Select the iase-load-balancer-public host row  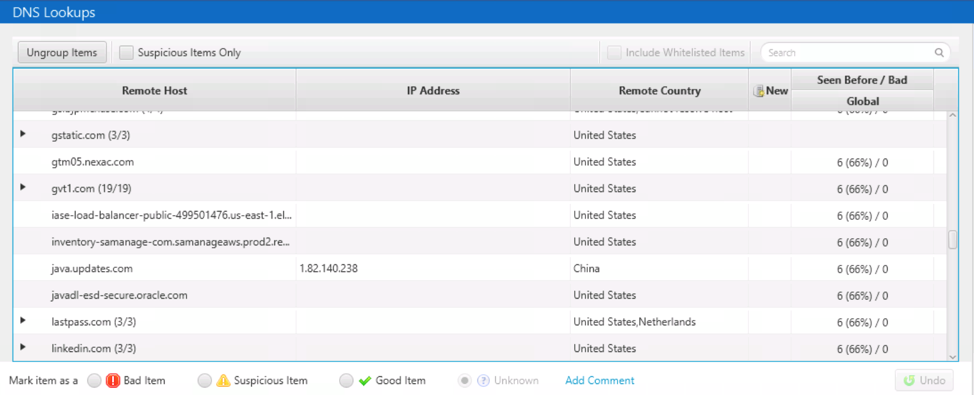[x=480, y=215]
